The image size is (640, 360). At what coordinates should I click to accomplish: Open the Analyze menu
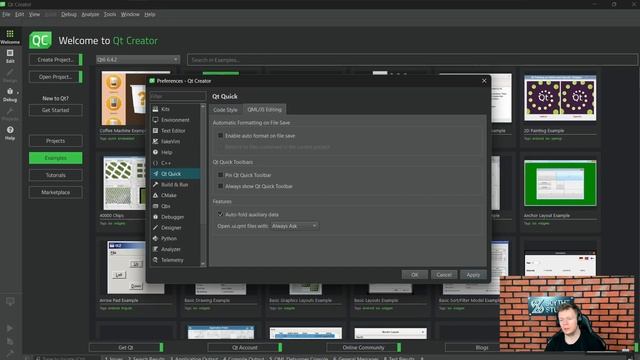[x=90, y=14]
